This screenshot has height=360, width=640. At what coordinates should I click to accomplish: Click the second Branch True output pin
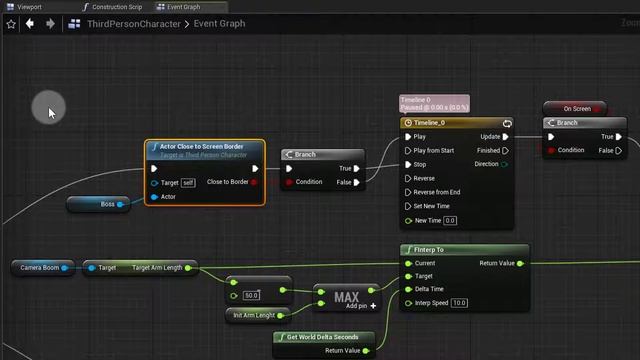pyautogui.click(x=619, y=137)
